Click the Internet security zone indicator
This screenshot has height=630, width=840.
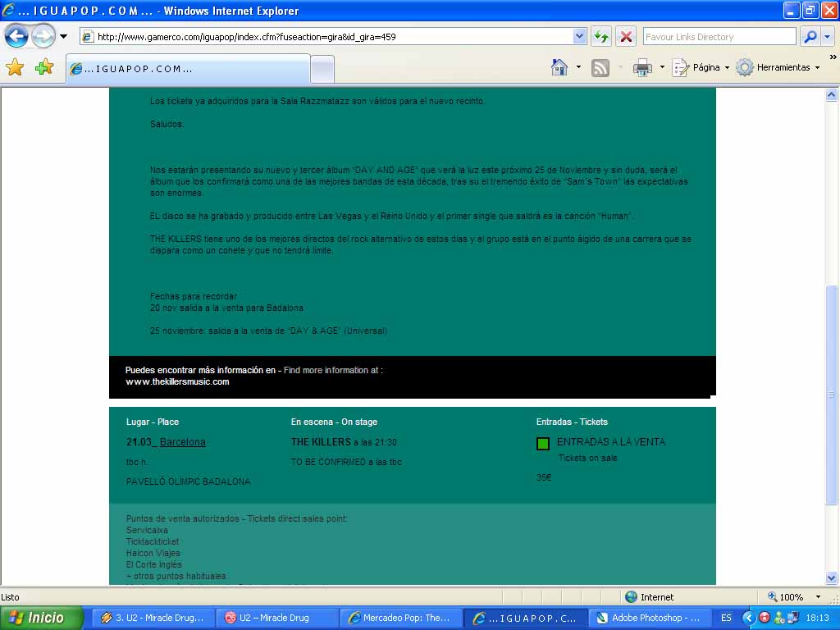[x=650, y=597]
